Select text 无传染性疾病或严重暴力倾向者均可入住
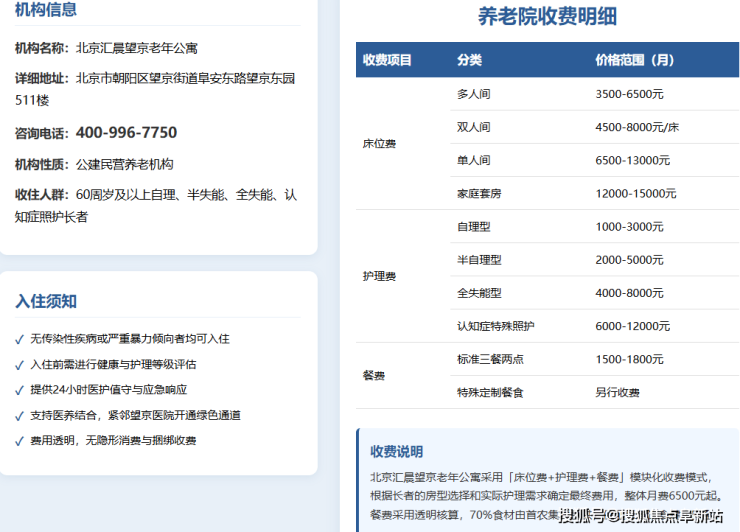 130,339
